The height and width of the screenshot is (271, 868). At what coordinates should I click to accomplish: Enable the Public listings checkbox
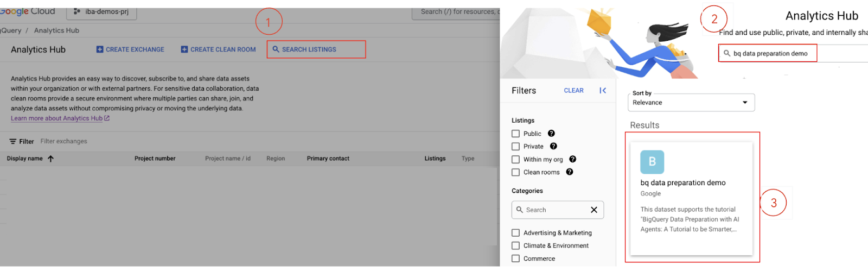(x=516, y=134)
